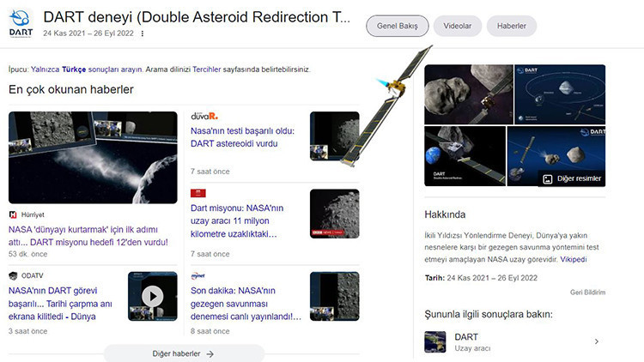Play the ODATV news video thumbnail
644x362 pixels.
click(152, 297)
